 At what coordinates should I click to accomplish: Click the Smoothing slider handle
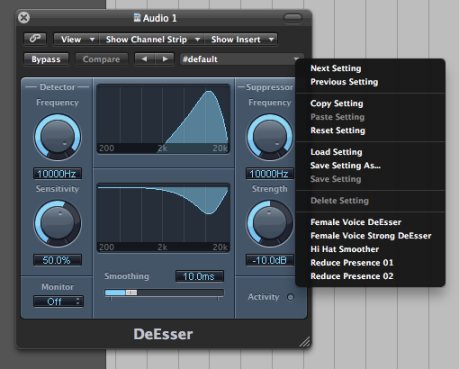click(131, 292)
